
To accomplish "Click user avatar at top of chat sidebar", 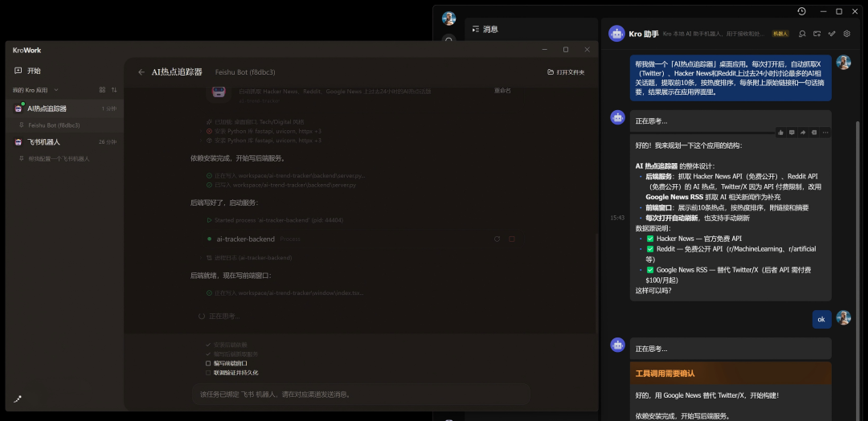I will point(448,18).
